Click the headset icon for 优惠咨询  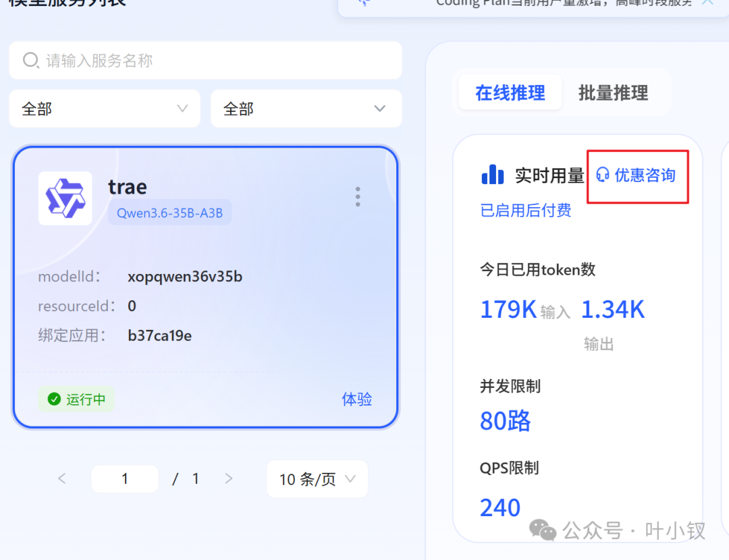(603, 175)
